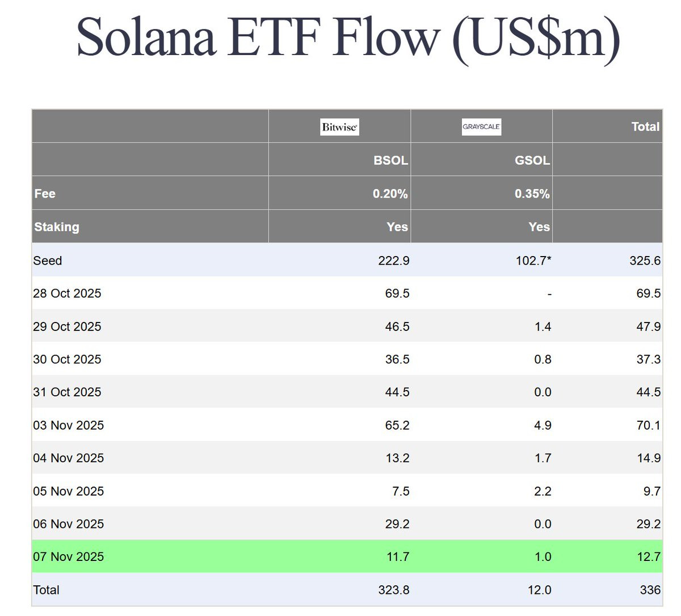Image resolution: width=681 pixels, height=616 pixels.
Task: Select the 0.35% fee cell
Action: [532, 194]
